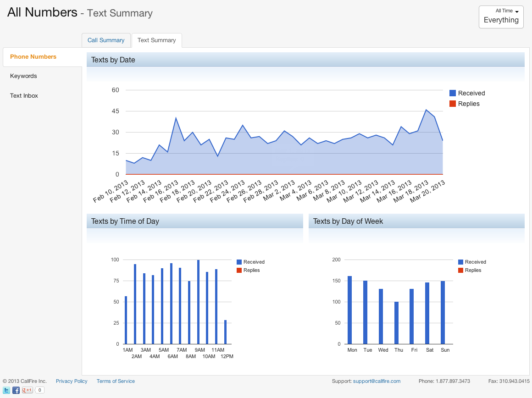Click the Thu bar in Day of Week chart
This screenshot has width=532, height=398.
click(396, 323)
